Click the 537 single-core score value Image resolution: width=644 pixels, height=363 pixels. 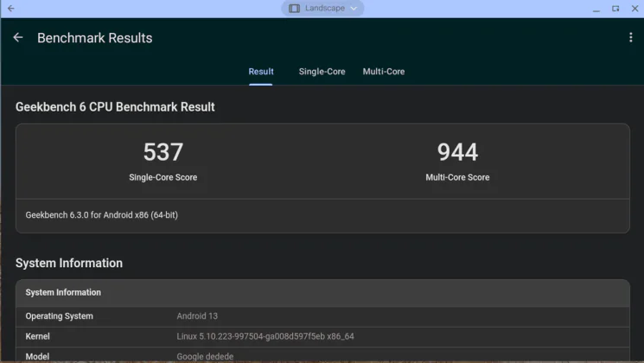163,152
